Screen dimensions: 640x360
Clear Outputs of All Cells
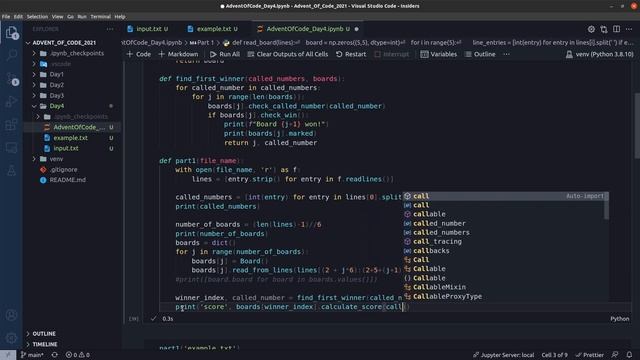287,54
